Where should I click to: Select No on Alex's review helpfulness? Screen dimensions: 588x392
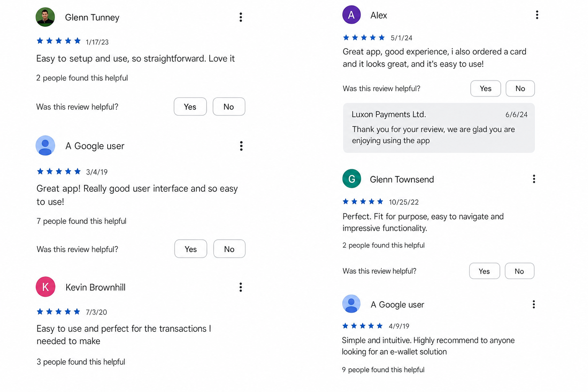tap(520, 88)
